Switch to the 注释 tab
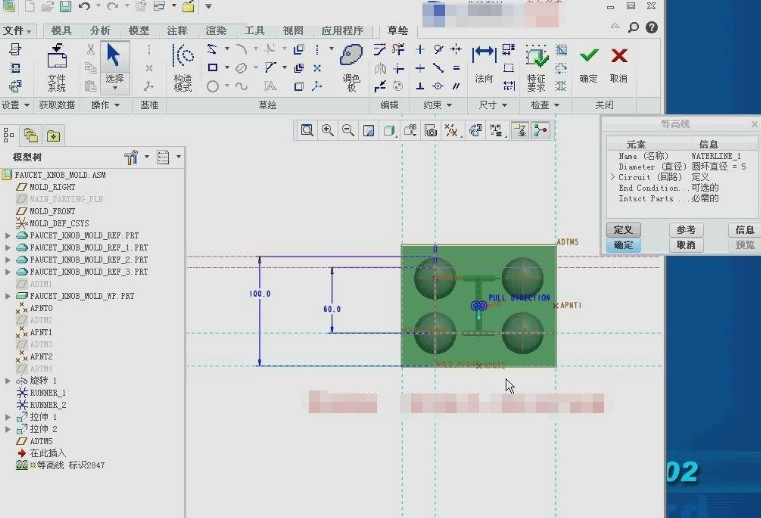The height and width of the screenshot is (518, 761). pyautogui.click(x=177, y=31)
